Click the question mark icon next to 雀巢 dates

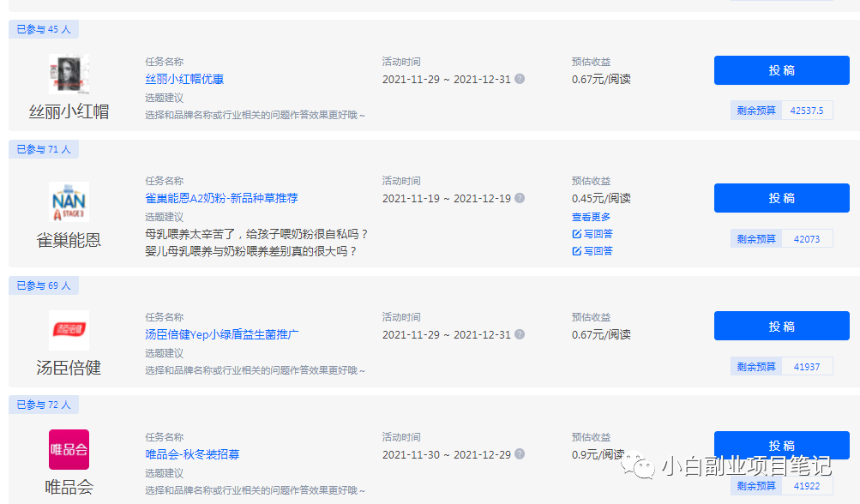click(520, 198)
